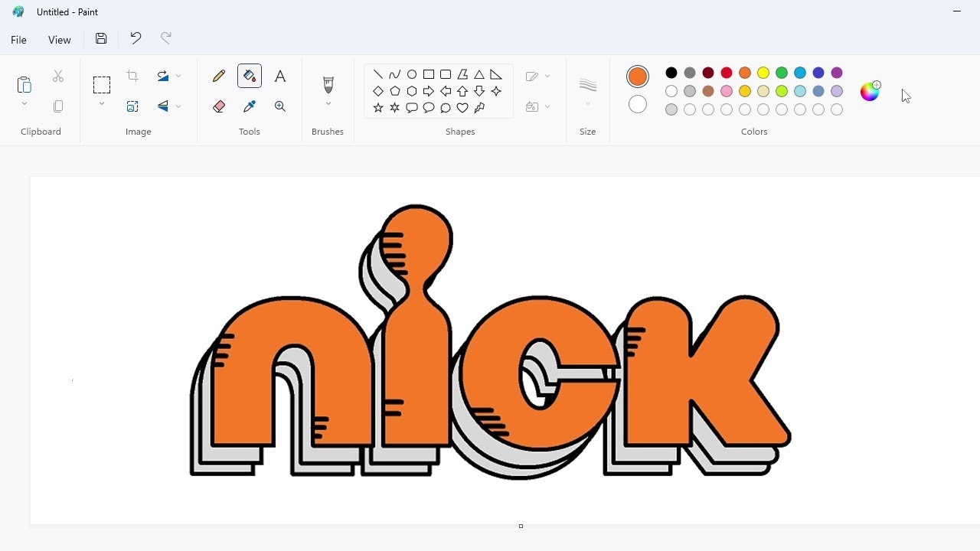
Task: Click the Flip icon
Action: 163,106
